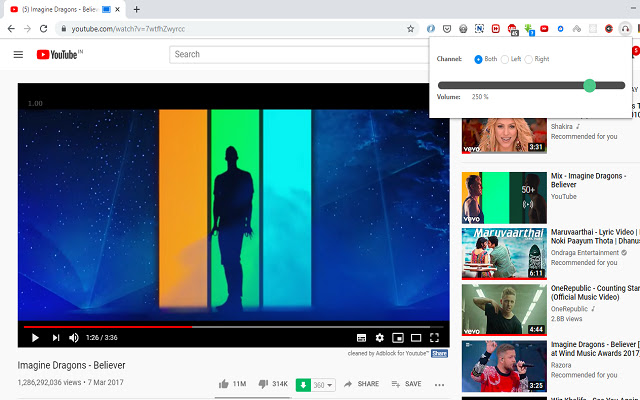Open the 360 quality dropdown
The width and height of the screenshot is (640, 400).
pyautogui.click(x=323, y=385)
